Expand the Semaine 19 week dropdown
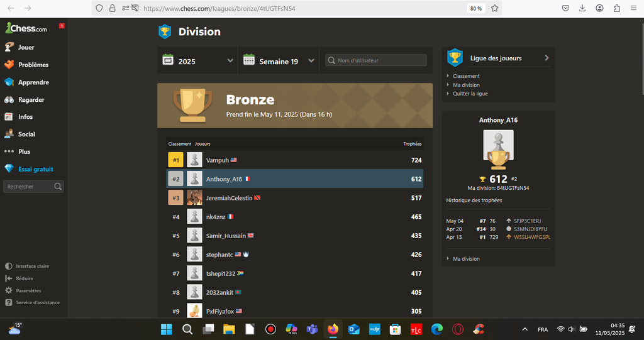The image size is (644, 340). coord(279,61)
